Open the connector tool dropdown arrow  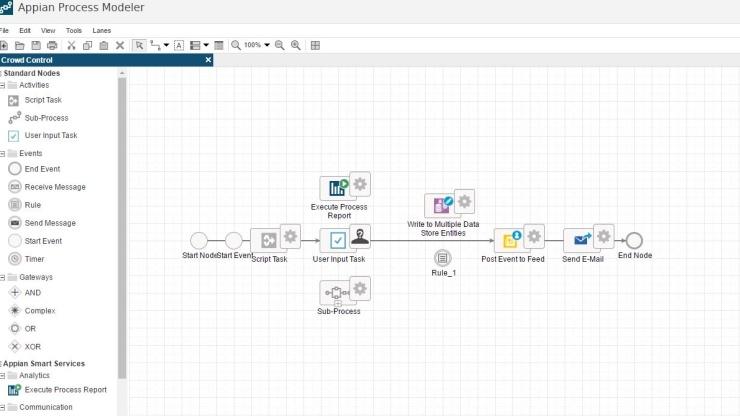[166, 45]
